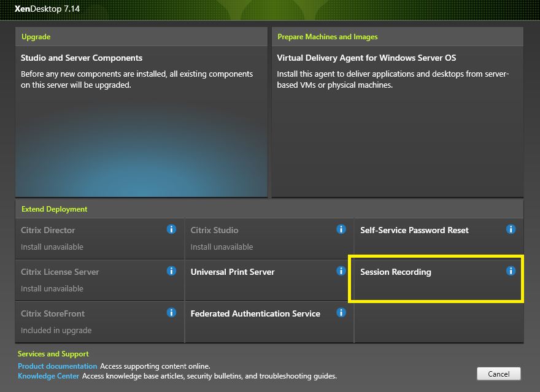Open the Product documentation link
The height and width of the screenshot is (392, 540).
[x=57, y=366]
